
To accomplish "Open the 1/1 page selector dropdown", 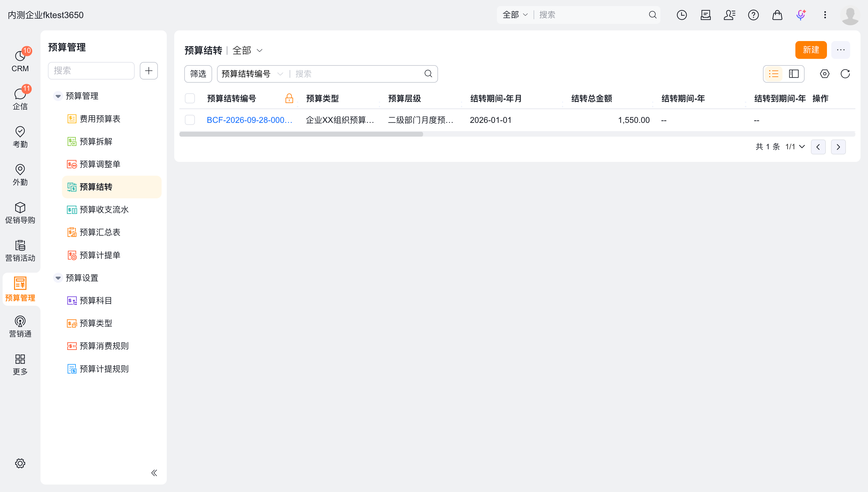I will (x=795, y=147).
